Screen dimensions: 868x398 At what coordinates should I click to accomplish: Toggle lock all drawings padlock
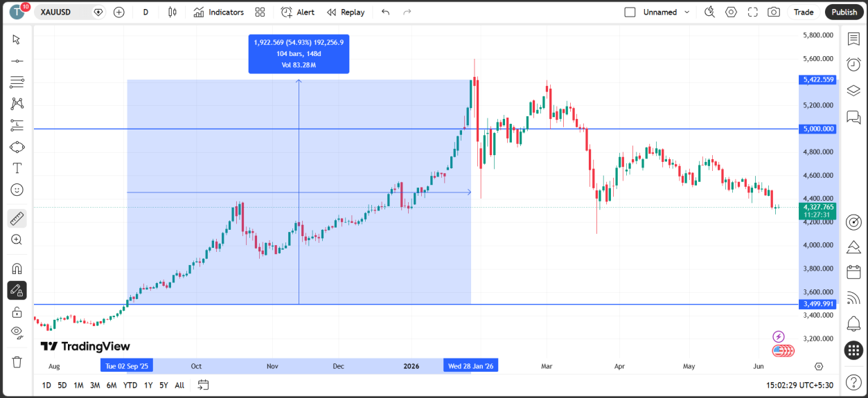(x=17, y=312)
